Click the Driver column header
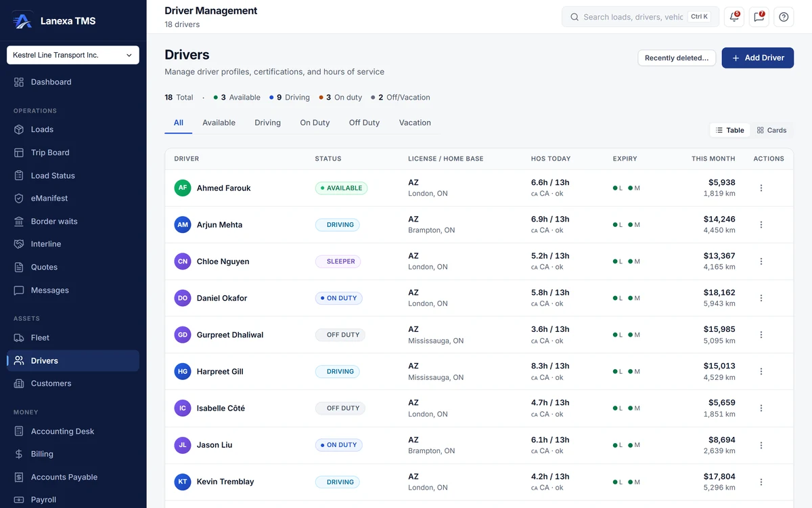 pyautogui.click(x=187, y=158)
